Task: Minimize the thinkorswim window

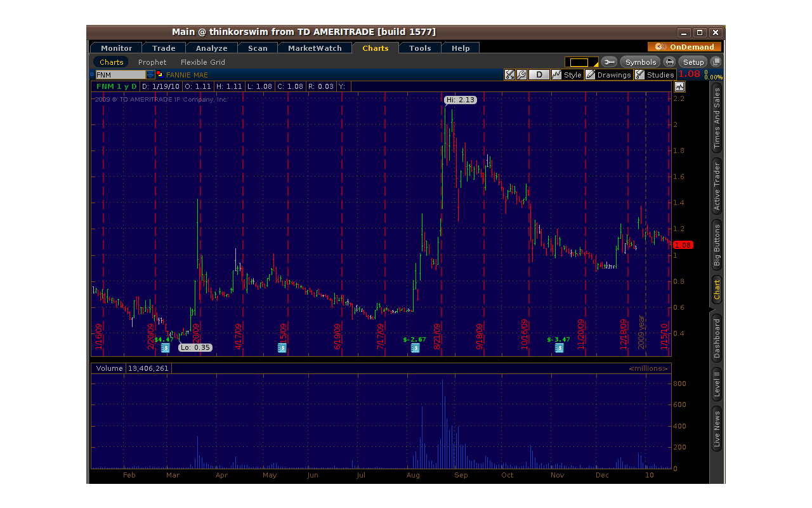Action: click(684, 32)
